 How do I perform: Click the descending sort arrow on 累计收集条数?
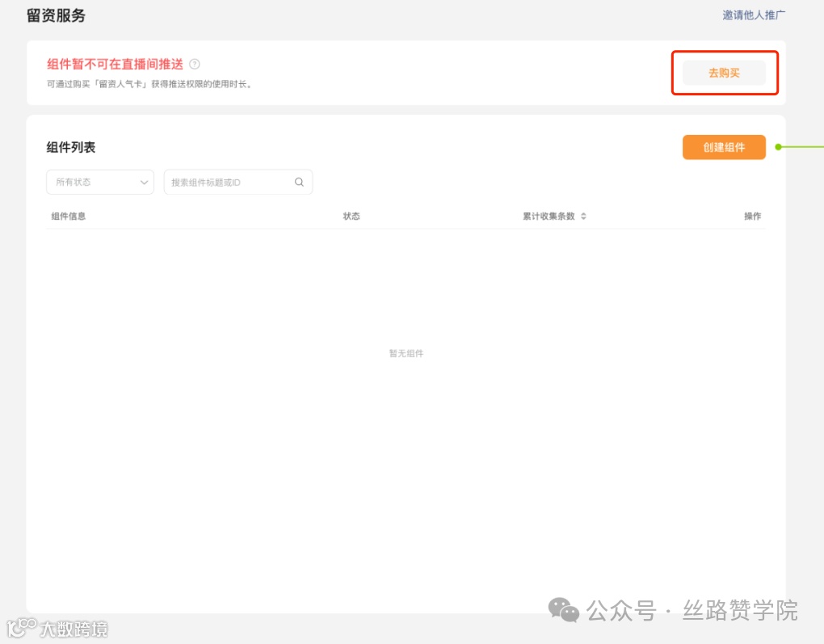point(583,218)
